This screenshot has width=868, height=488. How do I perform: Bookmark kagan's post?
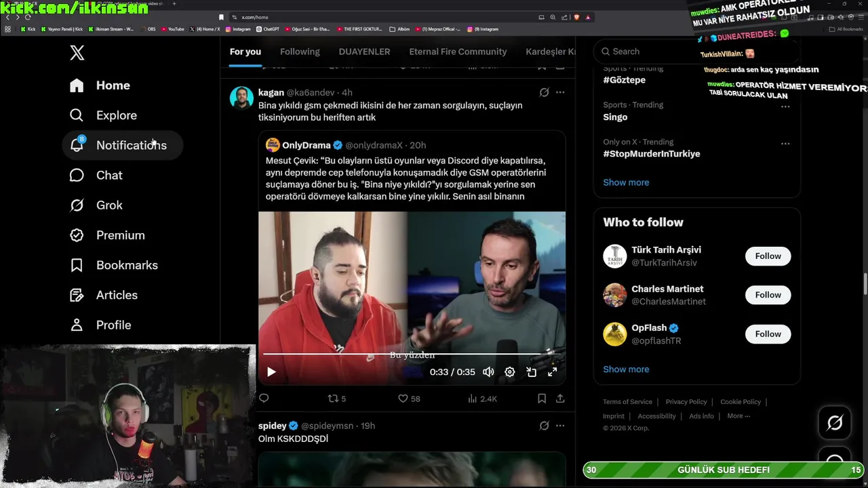coord(542,399)
